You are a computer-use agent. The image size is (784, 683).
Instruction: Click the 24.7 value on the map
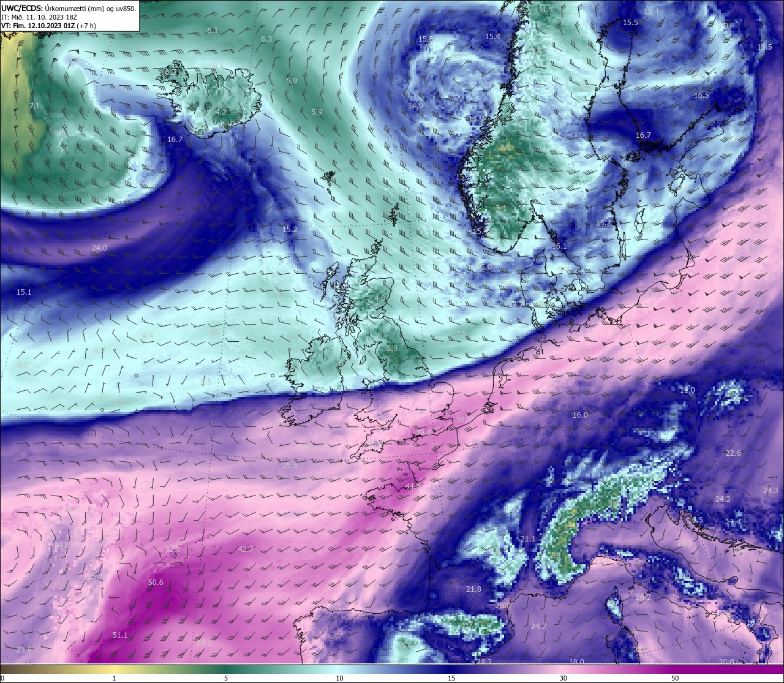click(538, 627)
